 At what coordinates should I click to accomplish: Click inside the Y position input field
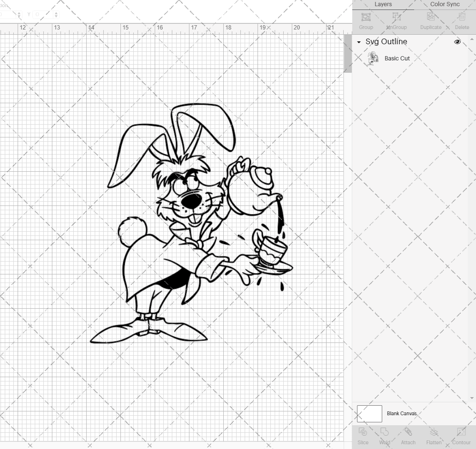coord(42,14)
